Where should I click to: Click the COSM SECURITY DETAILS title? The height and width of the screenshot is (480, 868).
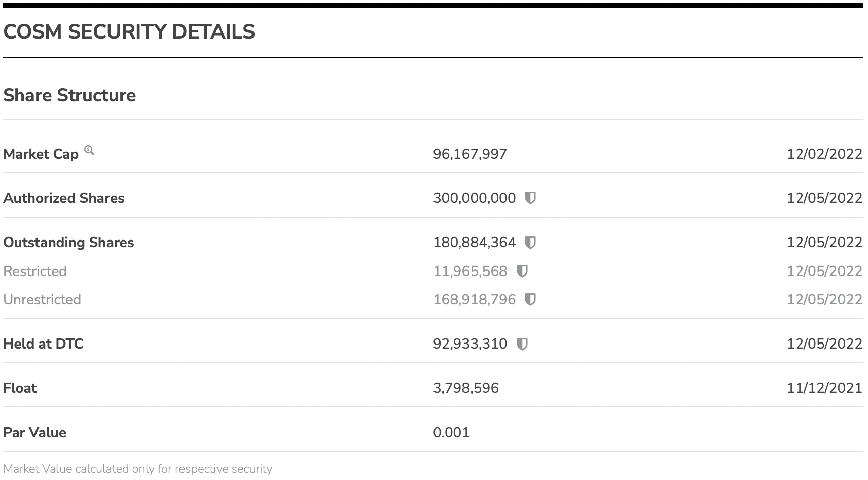[129, 32]
